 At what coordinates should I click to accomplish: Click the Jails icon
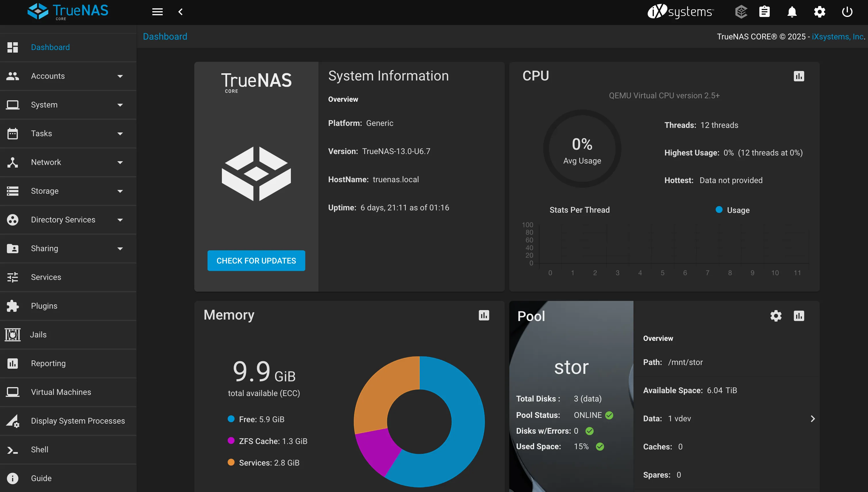click(12, 335)
